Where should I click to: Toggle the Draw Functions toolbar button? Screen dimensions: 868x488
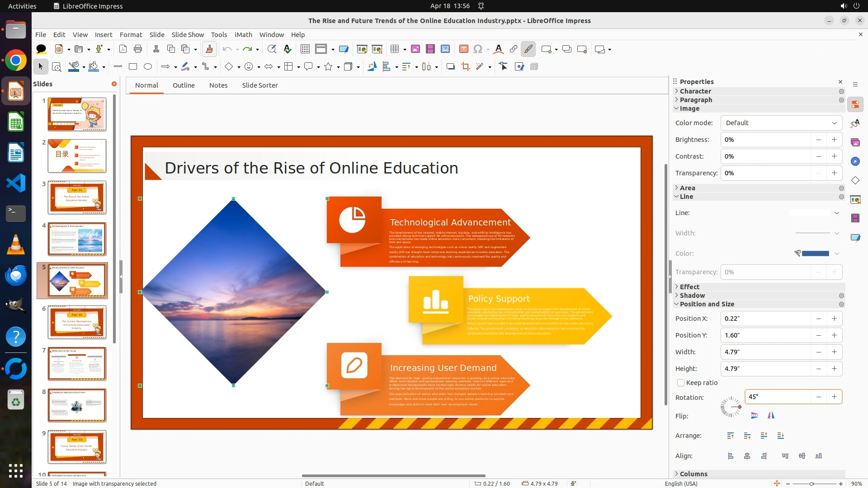click(528, 49)
